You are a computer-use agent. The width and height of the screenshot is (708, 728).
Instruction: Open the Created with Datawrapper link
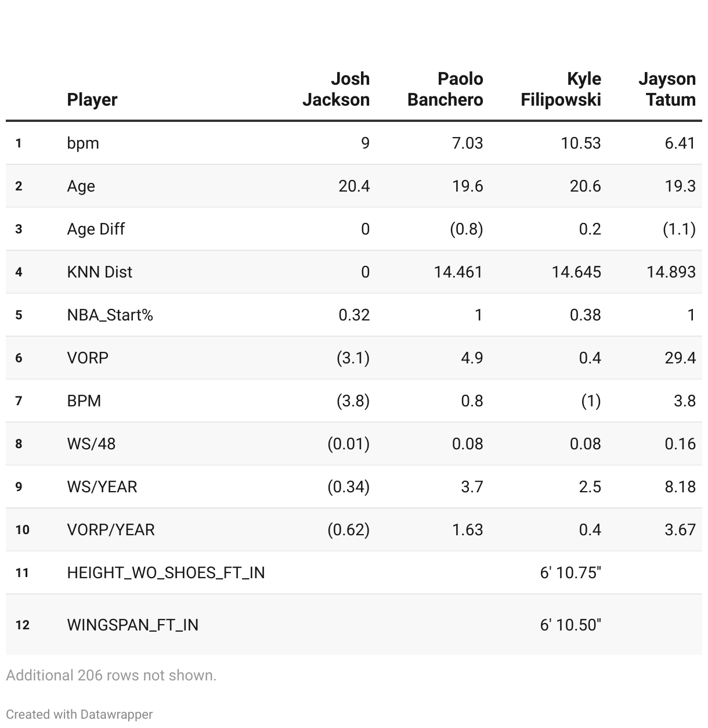(80, 715)
